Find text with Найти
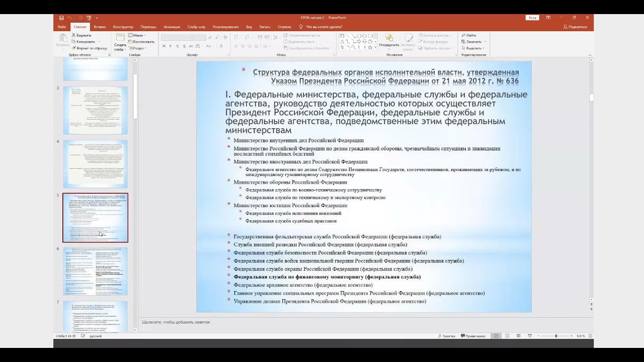This screenshot has width=644, height=362. [x=468, y=35]
